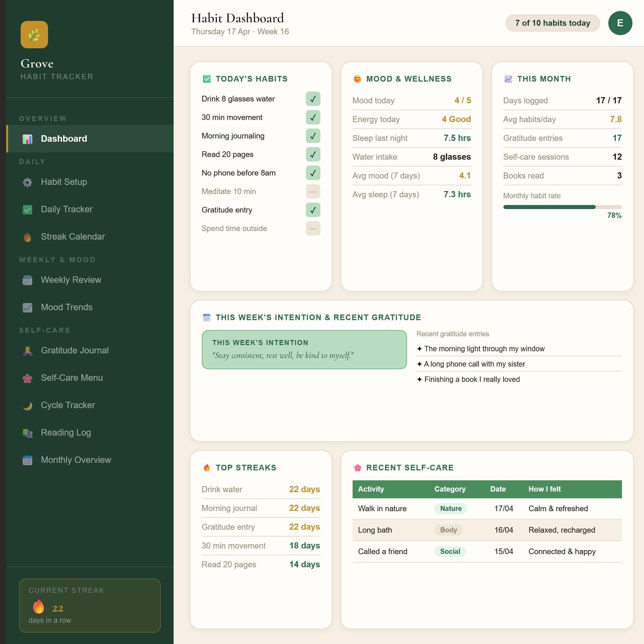Click the Date column header
Viewport: 644px width, 644px height.
coord(498,489)
